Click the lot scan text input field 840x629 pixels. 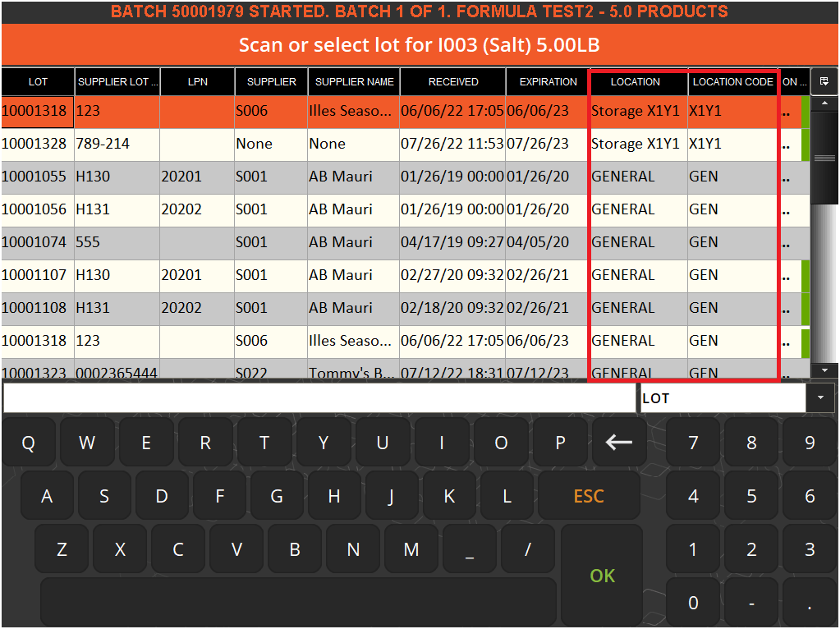[319, 398]
